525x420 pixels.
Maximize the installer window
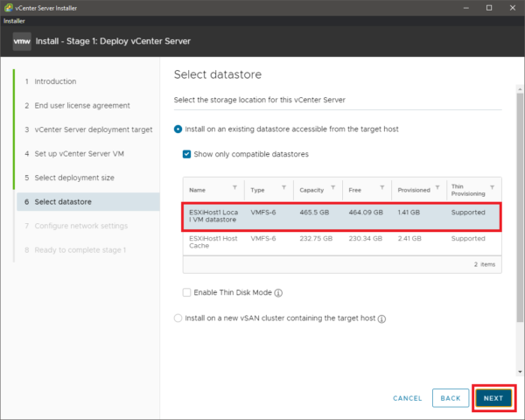pyautogui.click(x=489, y=8)
